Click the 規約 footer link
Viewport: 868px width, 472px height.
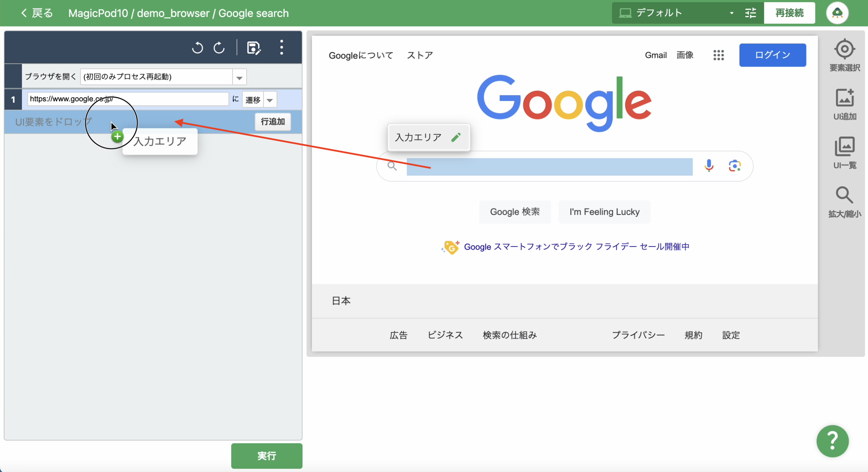point(693,335)
